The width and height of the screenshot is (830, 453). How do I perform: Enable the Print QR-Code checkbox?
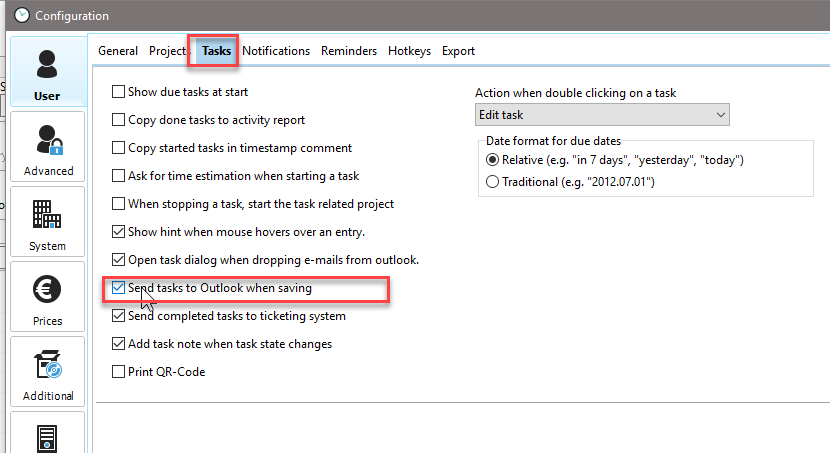point(120,372)
